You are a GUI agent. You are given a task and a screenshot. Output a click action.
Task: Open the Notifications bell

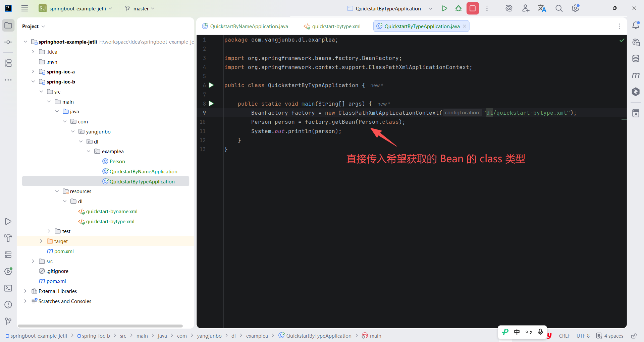636,25
